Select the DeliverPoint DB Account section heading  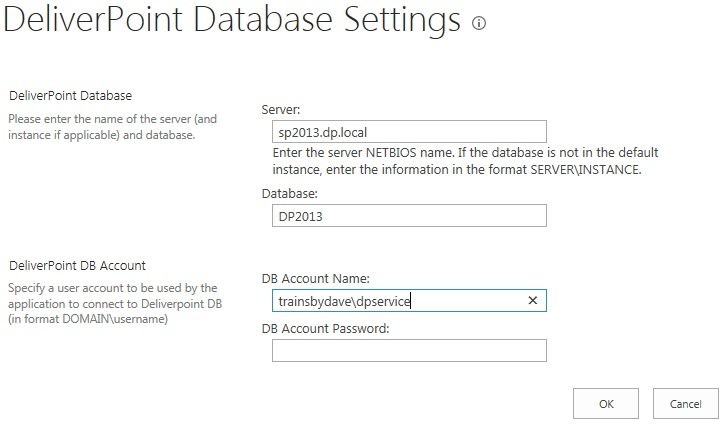pyautogui.click(x=78, y=266)
